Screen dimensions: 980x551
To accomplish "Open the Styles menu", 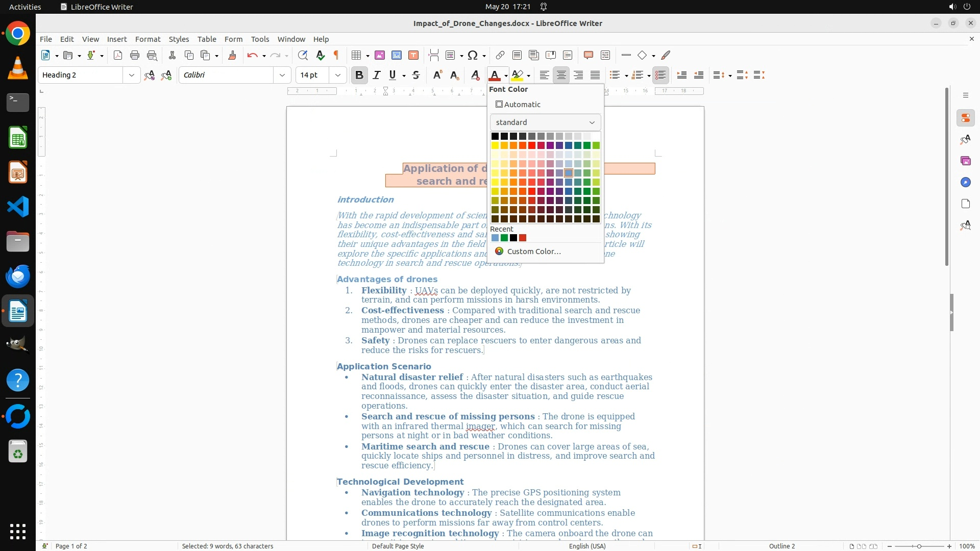I will click(x=179, y=39).
